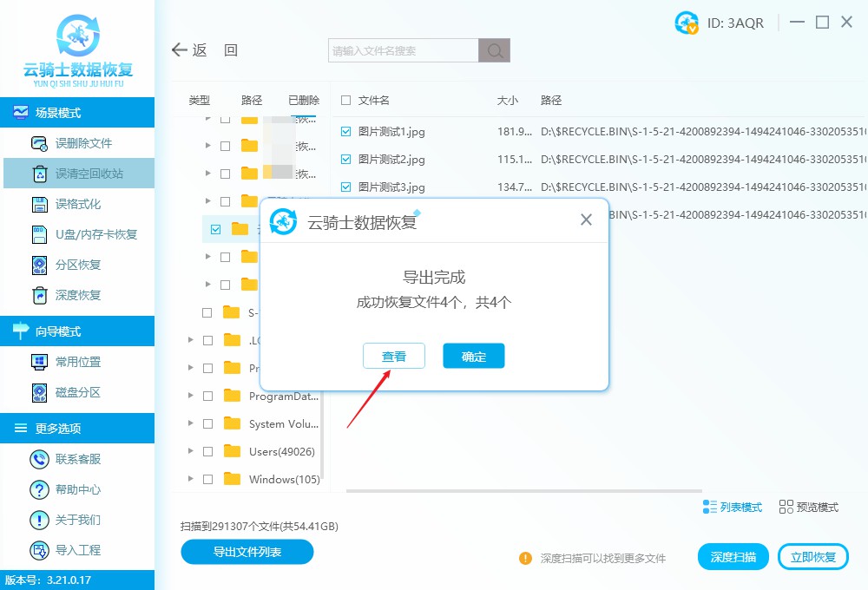This screenshot has height=590, width=868.
Task: Uncheck the 图片测试1.jpg checkbox
Action: coord(346,132)
